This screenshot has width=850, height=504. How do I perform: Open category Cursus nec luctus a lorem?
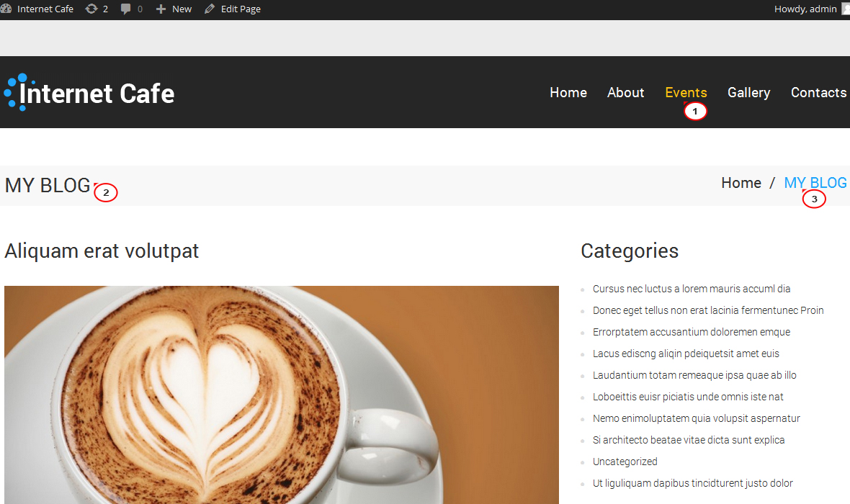pos(692,289)
